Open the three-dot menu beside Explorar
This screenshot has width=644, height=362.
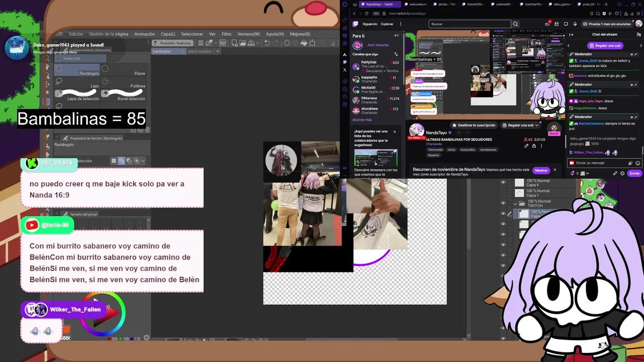pos(400,24)
